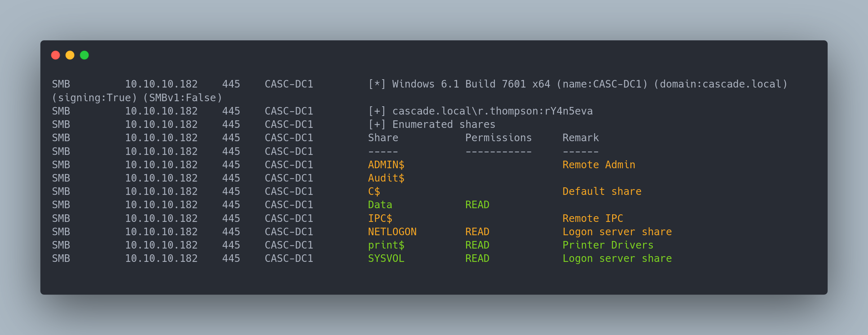Click the IPC$ share entry
The height and width of the screenshot is (335, 868).
(x=380, y=218)
